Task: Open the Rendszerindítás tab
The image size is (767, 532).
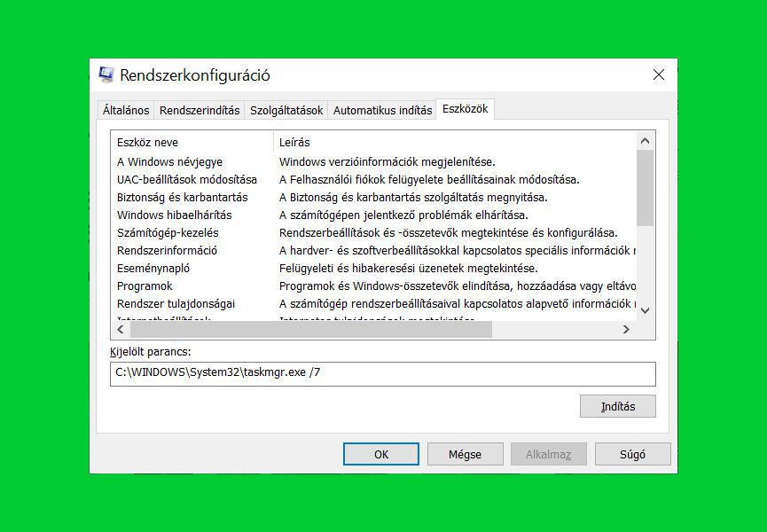Action: (200, 111)
